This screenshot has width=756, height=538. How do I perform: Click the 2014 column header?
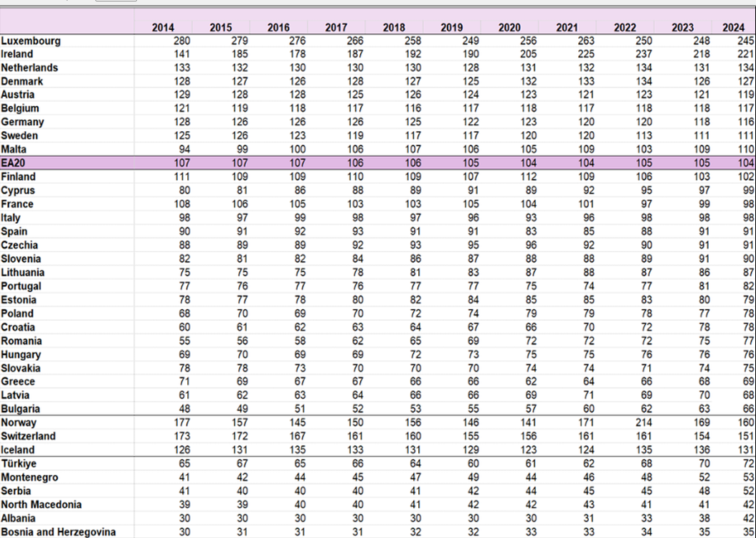(x=163, y=28)
